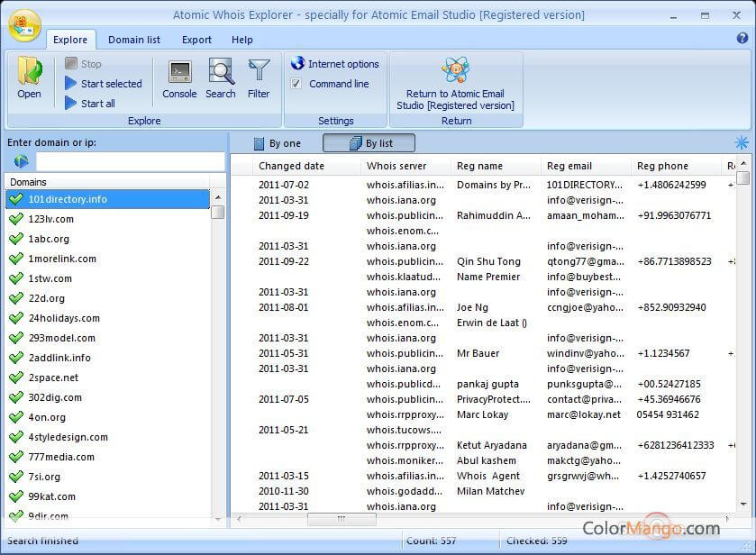Click results table scroll down arrow
The image size is (756, 555).
tap(743, 505)
